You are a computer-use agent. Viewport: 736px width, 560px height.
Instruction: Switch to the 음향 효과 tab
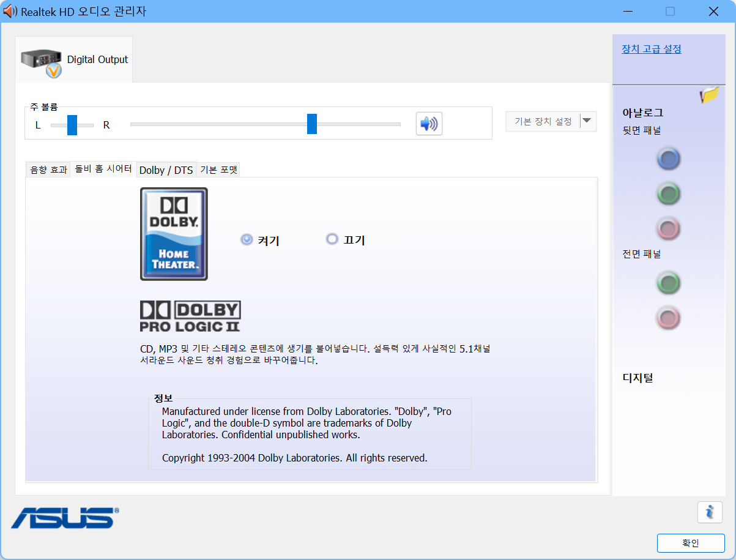click(x=48, y=170)
